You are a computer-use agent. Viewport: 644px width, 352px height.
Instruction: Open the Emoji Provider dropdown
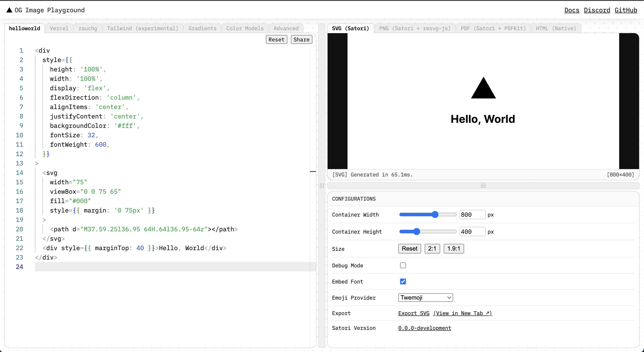pyautogui.click(x=425, y=297)
